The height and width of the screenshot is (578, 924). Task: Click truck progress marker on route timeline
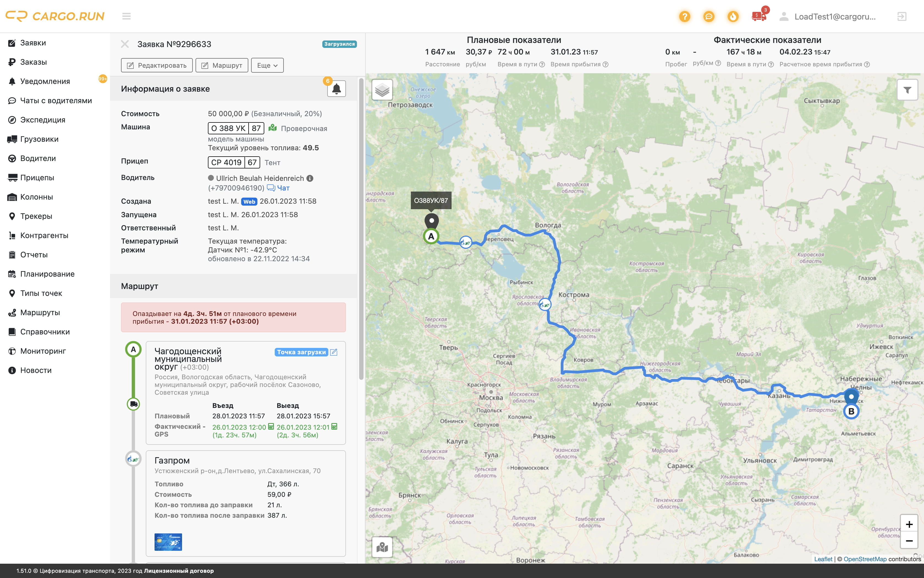[x=133, y=404]
